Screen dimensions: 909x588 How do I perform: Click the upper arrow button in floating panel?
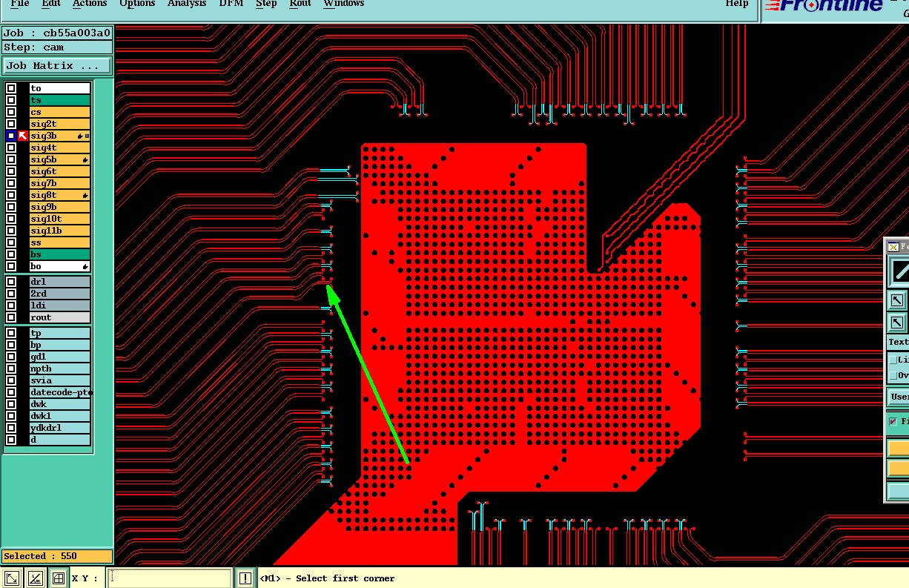click(x=897, y=300)
